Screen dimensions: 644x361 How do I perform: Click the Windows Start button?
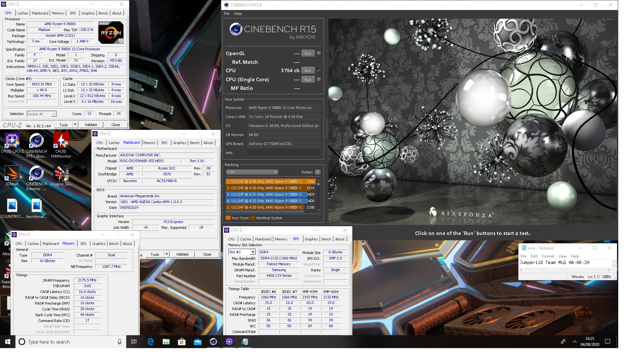[x=8, y=342]
